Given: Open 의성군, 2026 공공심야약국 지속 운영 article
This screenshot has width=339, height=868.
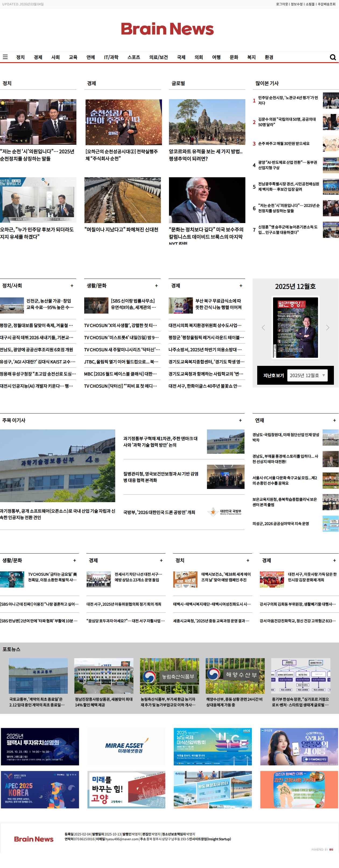Looking at the screenshot, I should (x=281, y=524).
